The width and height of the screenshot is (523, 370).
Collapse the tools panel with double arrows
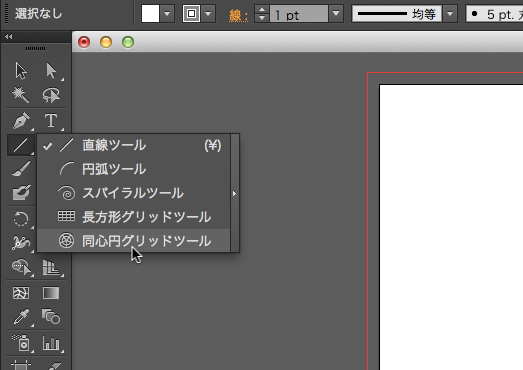click(x=9, y=37)
